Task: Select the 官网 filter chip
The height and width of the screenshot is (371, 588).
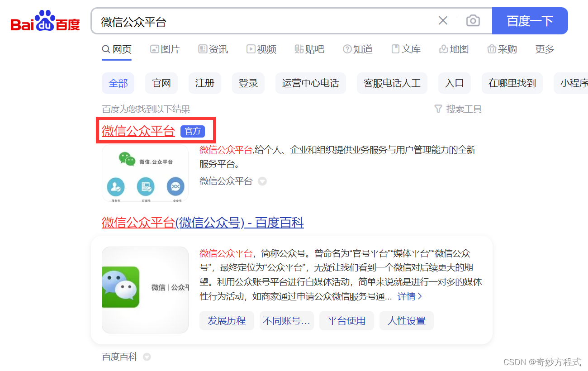Action: click(161, 83)
